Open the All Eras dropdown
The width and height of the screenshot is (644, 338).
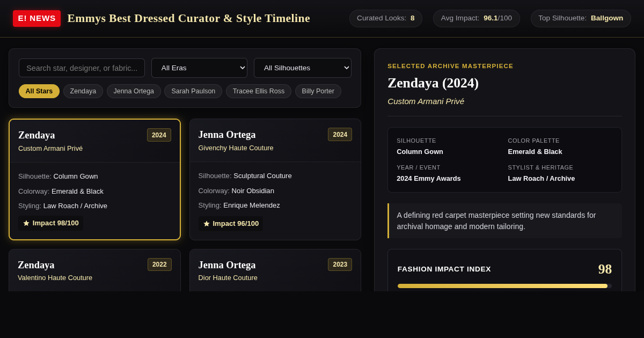point(199,68)
